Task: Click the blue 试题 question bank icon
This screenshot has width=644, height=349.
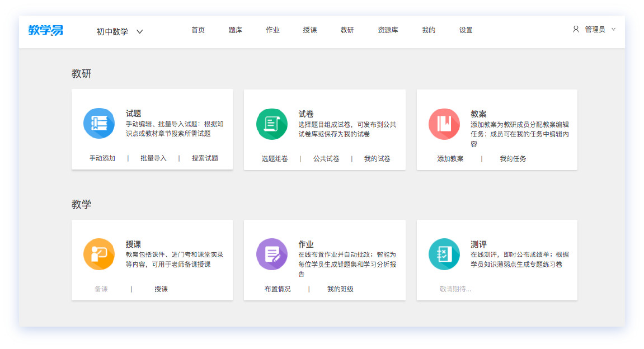Action: 99,123
